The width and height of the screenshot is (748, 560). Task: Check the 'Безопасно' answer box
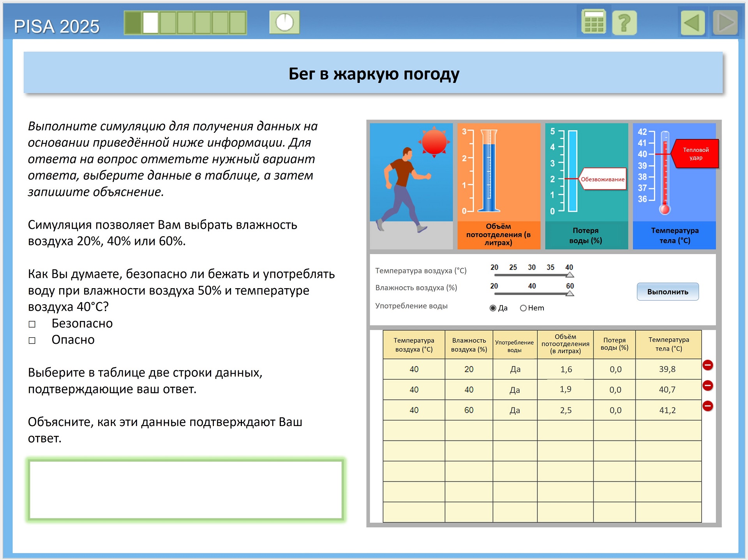[32, 324]
